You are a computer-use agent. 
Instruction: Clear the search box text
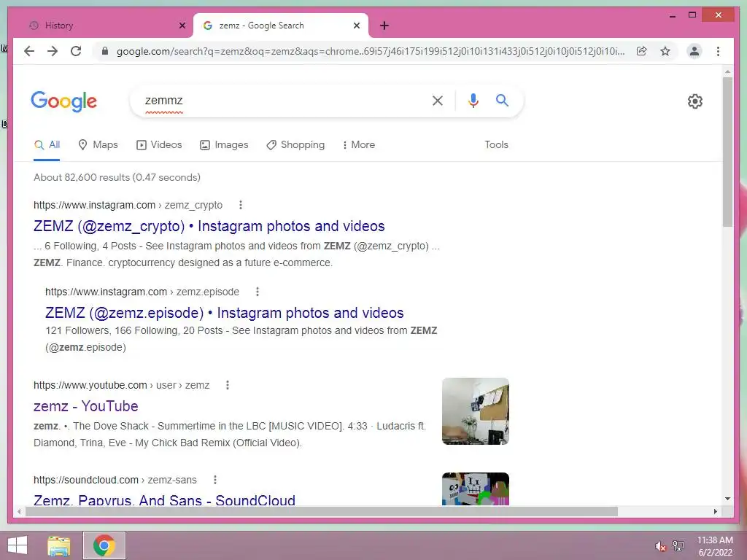(x=438, y=101)
